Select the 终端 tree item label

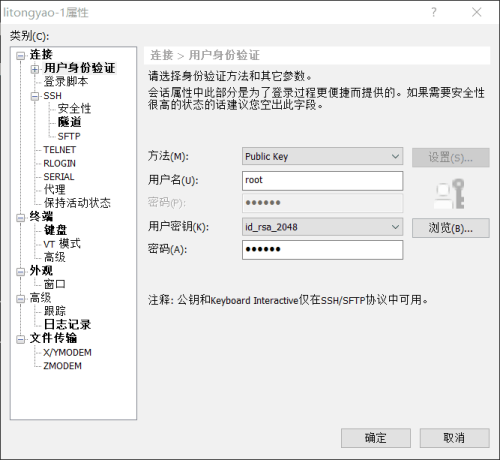[x=41, y=217]
